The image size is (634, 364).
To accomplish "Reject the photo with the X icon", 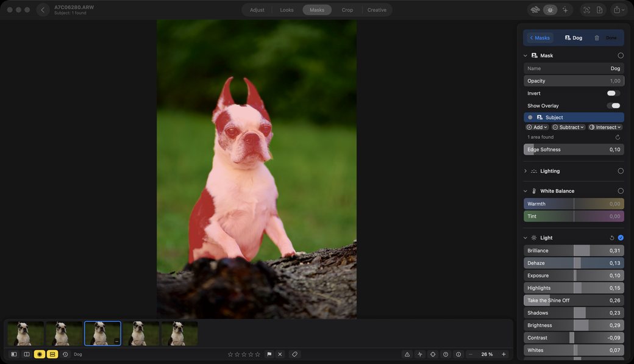I will coord(280,354).
